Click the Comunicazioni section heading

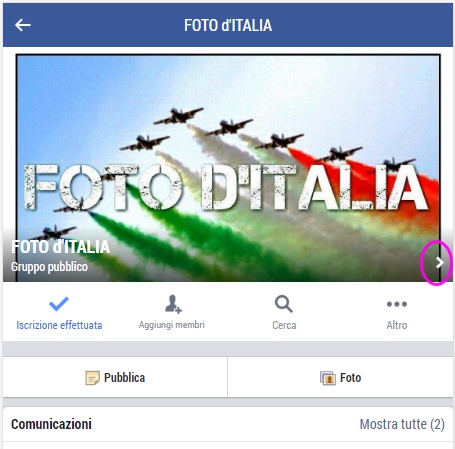coord(51,424)
